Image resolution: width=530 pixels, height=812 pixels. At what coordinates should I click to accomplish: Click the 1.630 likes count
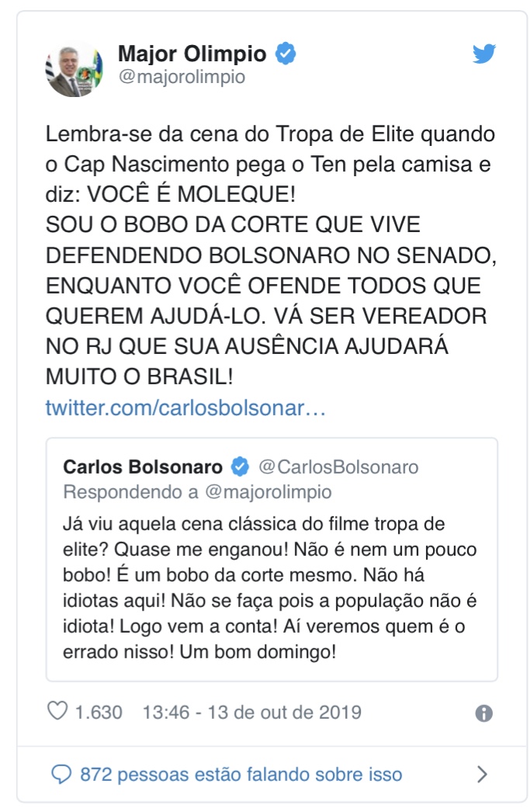coord(99,712)
